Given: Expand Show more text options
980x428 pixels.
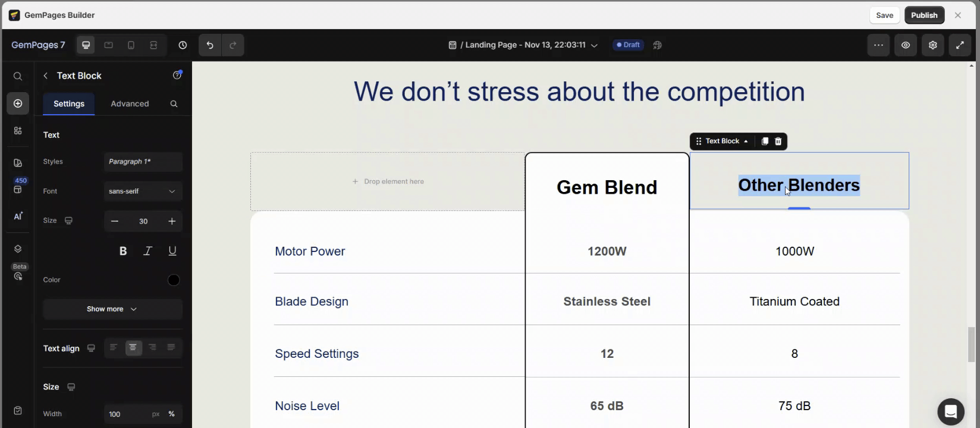Looking at the screenshot, I should point(112,309).
